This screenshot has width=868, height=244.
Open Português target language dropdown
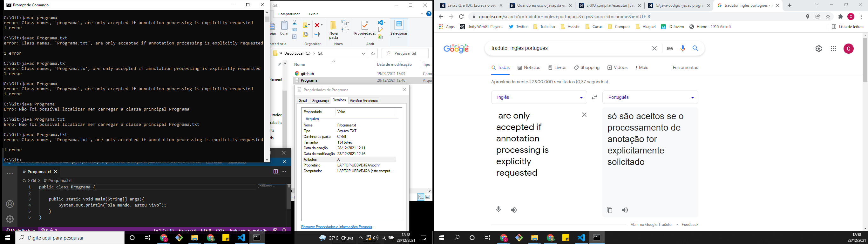[x=650, y=98]
